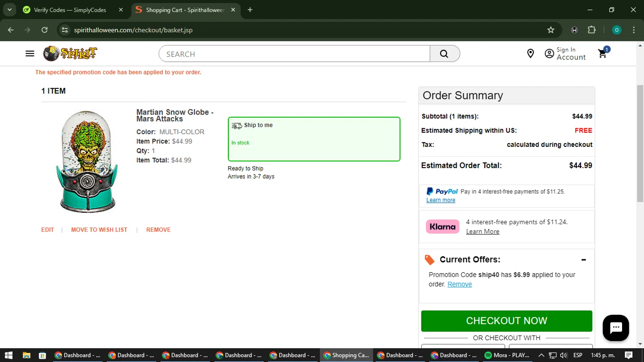Go forward in browser history

pos(27,30)
